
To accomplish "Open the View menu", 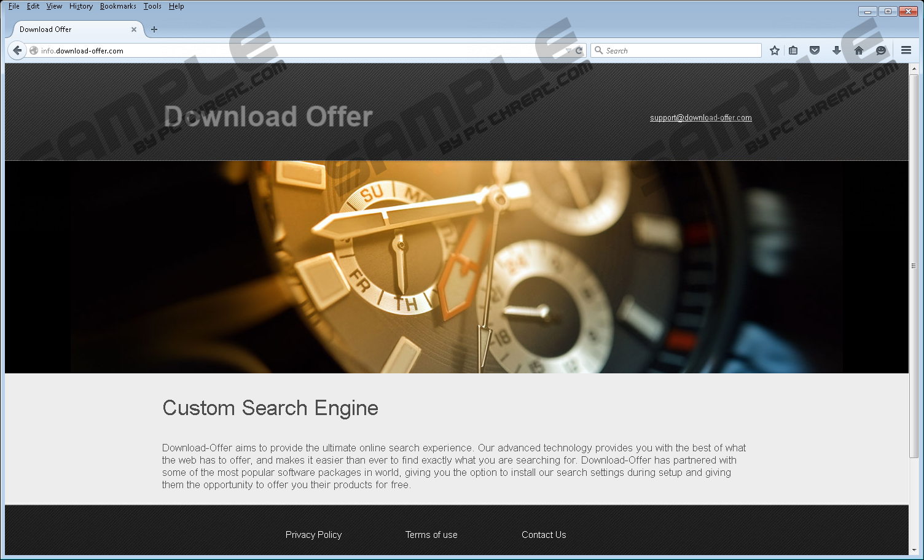I will click(54, 6).
